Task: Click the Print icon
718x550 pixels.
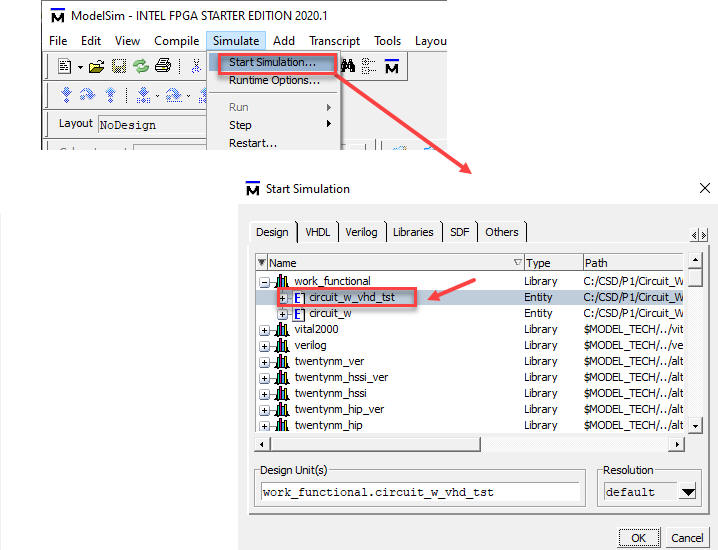Action: pos(163,66)
